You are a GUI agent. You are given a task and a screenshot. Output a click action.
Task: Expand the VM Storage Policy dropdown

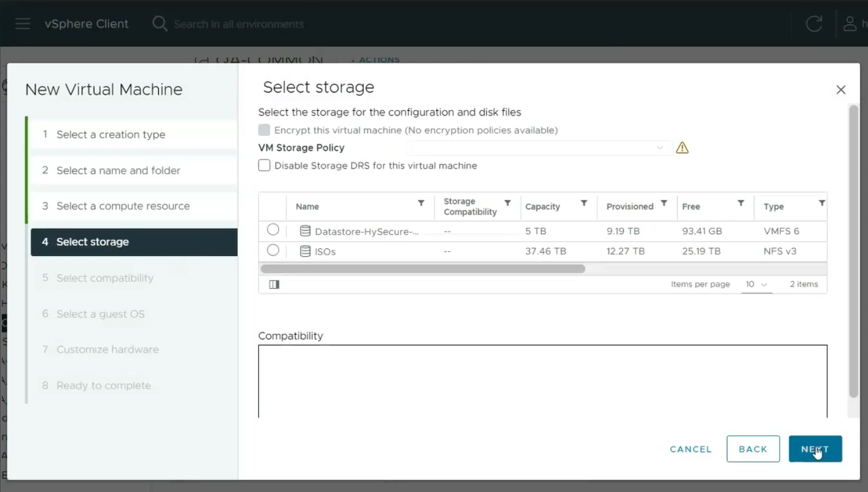tap(538, 148)
